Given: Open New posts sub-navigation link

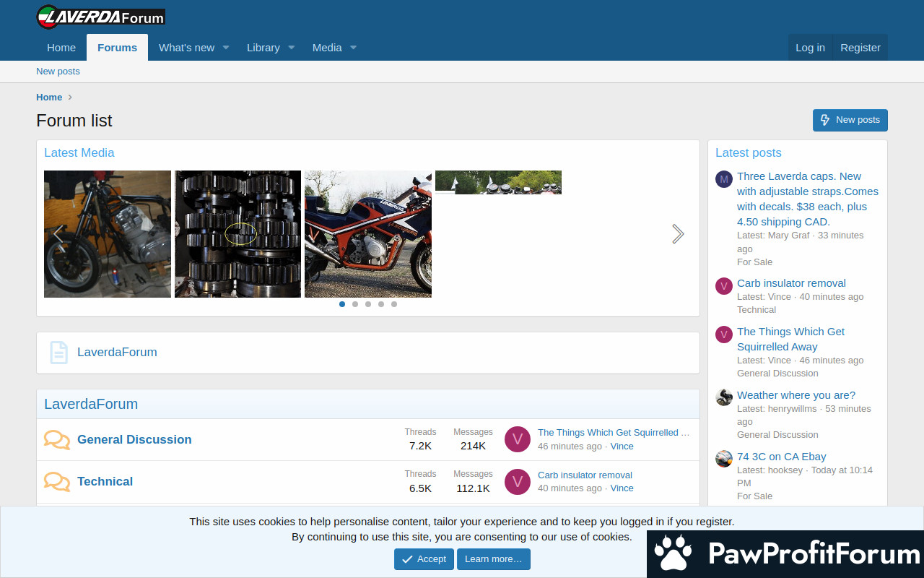Looking at the screenshot, I should [x=58, y=72].
